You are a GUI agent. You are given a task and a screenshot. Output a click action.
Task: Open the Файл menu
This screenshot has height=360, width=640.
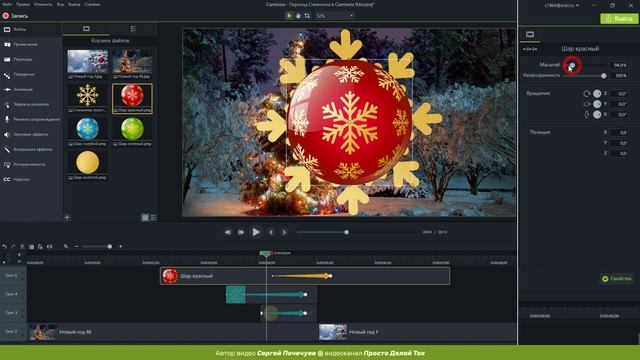coord(7,4)
